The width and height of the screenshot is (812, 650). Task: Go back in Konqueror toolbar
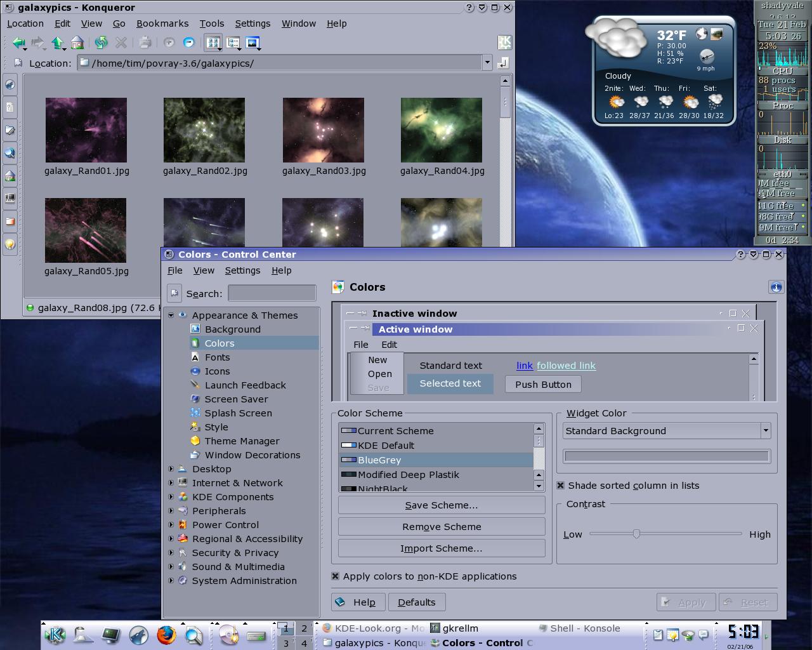[x=18, y=43]
